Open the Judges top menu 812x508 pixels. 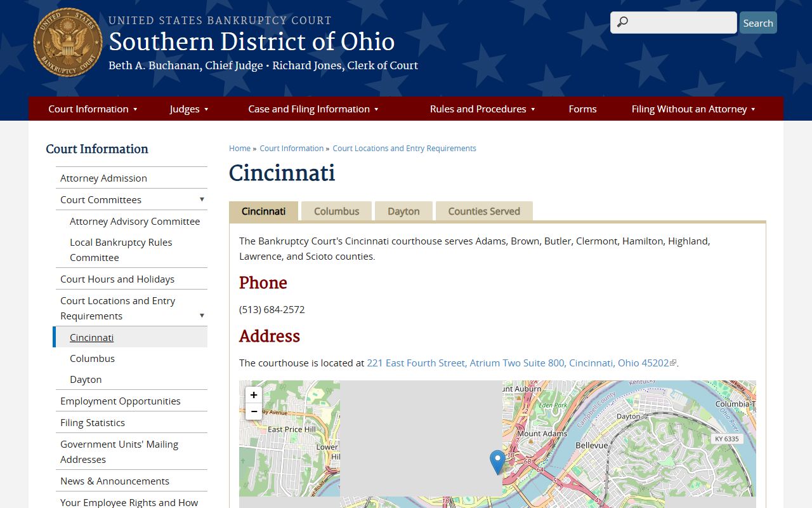189,109
